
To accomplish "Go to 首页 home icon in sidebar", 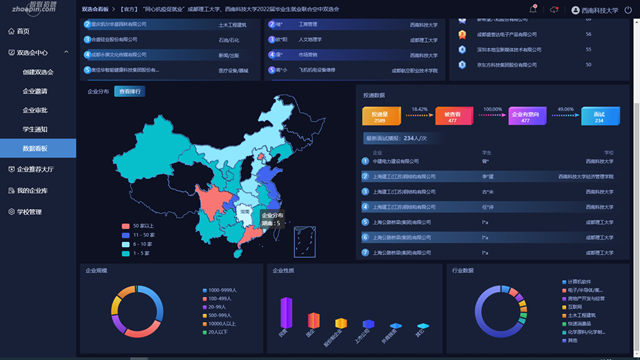I will tap(11, 31).
